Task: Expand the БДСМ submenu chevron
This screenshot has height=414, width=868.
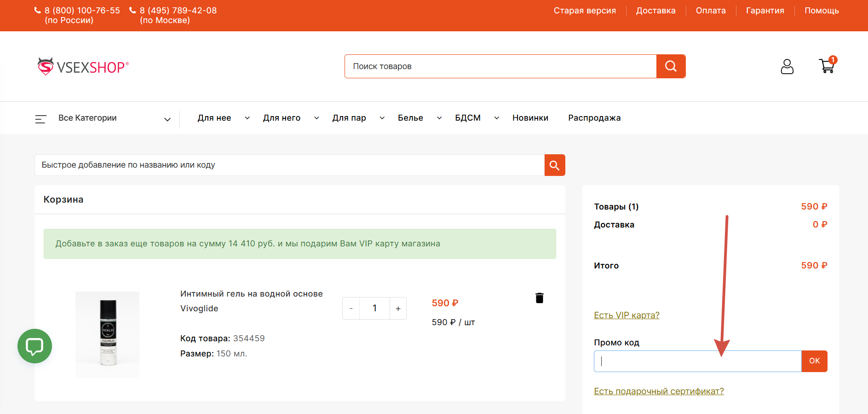Action: pos(497,118)
